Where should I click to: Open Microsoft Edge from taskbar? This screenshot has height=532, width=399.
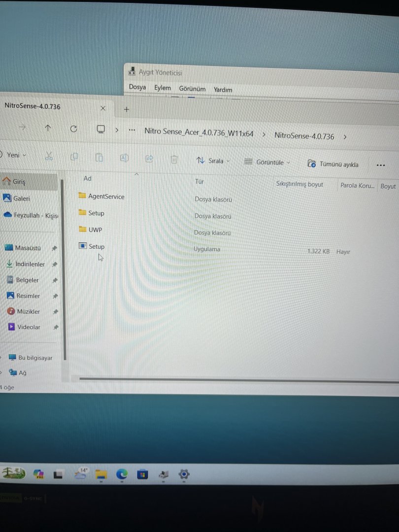[x=122, y=474]
